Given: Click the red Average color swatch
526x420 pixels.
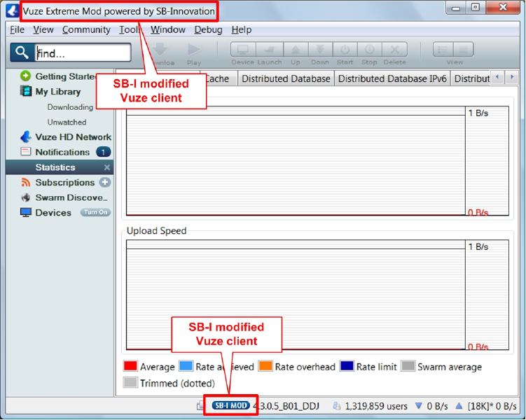Looking at the screenshot, I should click(130, 366).
